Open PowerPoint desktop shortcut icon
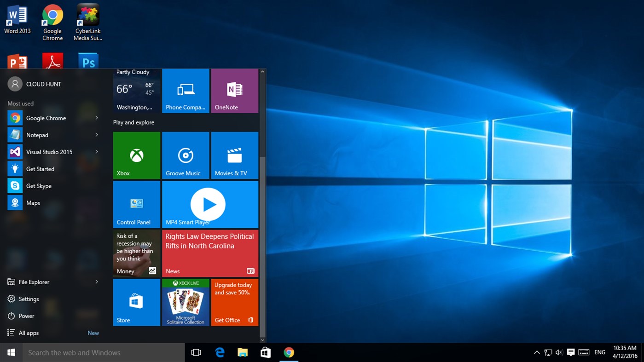This screenshot has height=362, width=644. click(x=17, y=62)
